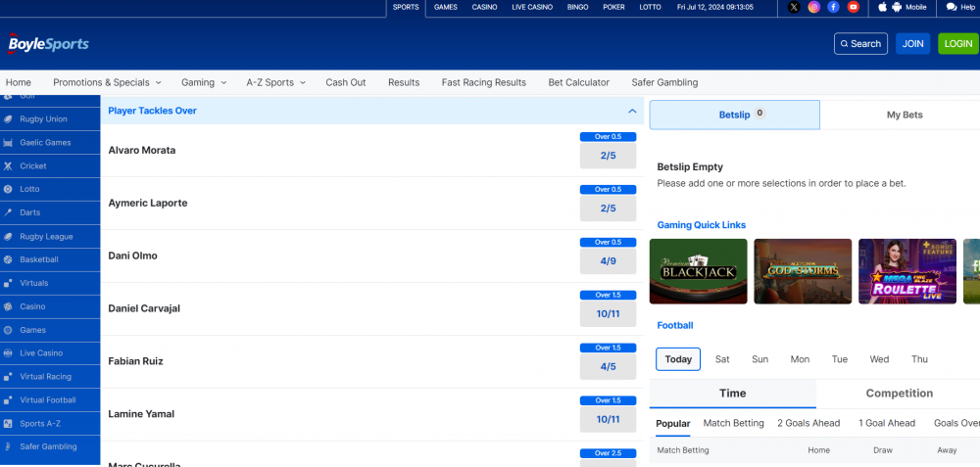Viewport: 980px width, 467px height.
Task: Open the LIVE CASINO top menu item
Action: pyautogui.click(x=532, y=8)
